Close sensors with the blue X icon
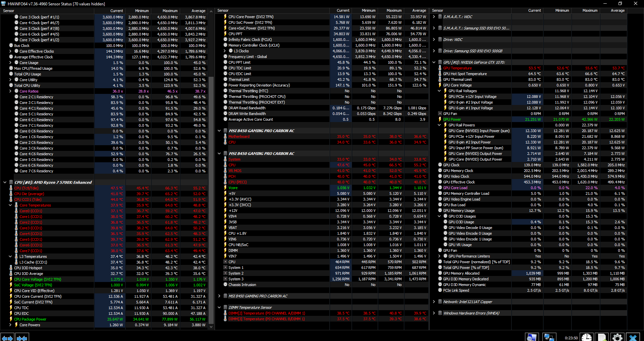The height and width of the screenshot is (341, 644). [x=633, y=337]
